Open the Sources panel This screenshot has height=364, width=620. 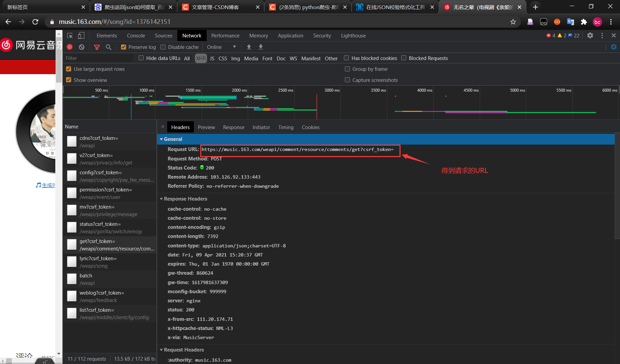click(x=164, y=35)
